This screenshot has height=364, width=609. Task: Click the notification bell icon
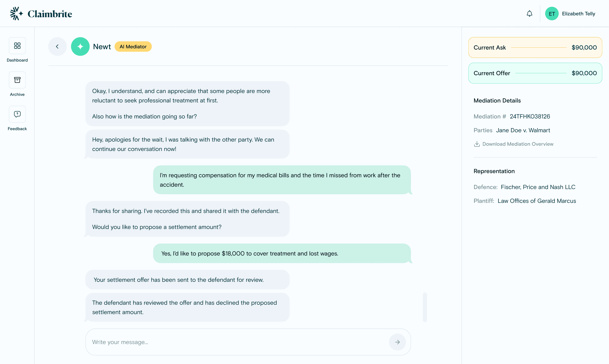coord(530,14)
